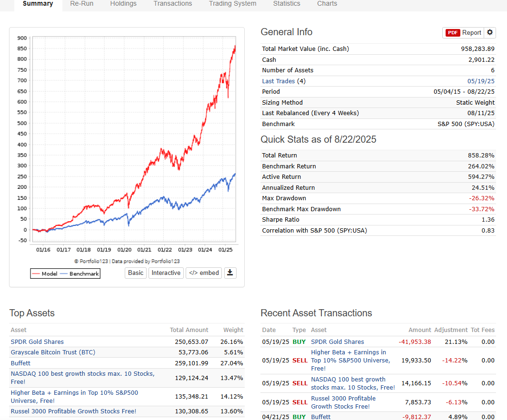Click the Period value 05/04/15 - 08/22/25
507x420 pixels.
[464, 92]
